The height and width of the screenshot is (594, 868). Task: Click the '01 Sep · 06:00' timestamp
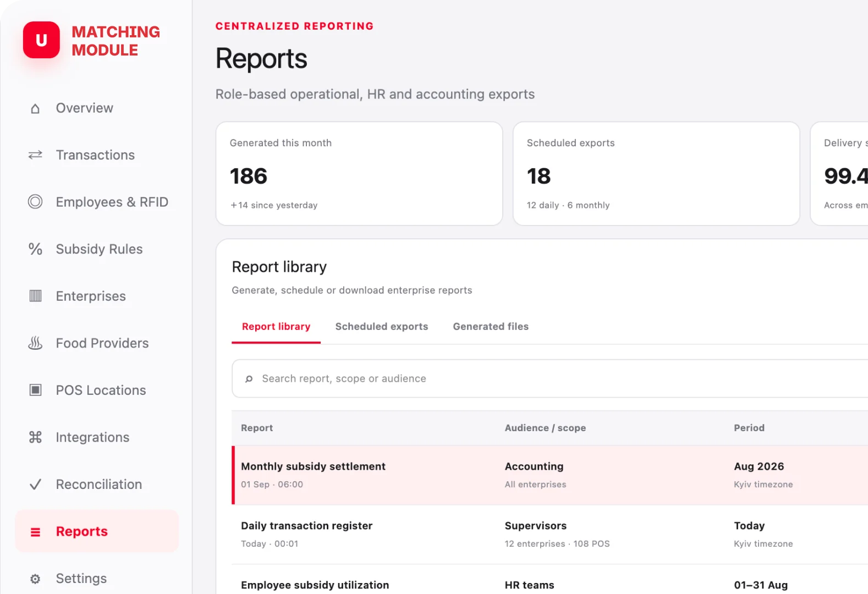coord(272,485)
